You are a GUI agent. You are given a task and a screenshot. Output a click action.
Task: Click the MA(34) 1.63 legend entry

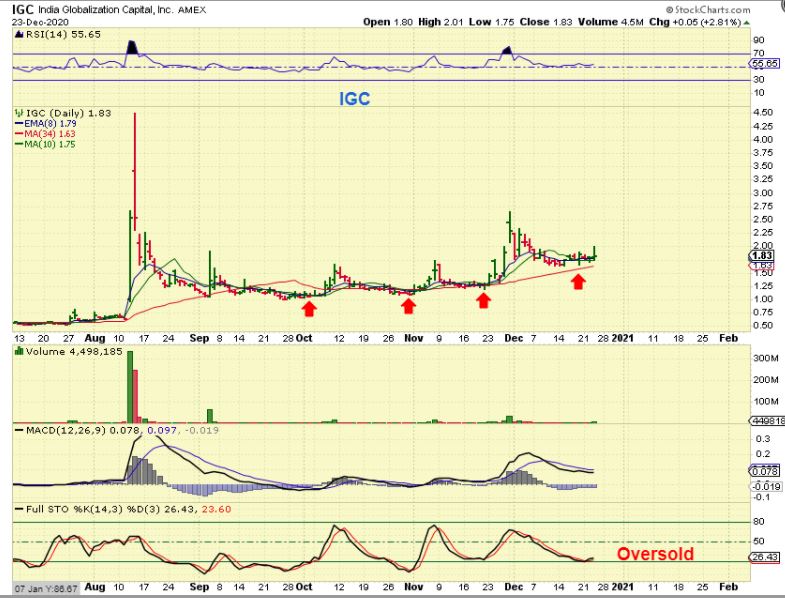pyautogui.click(x=50, y=134)
